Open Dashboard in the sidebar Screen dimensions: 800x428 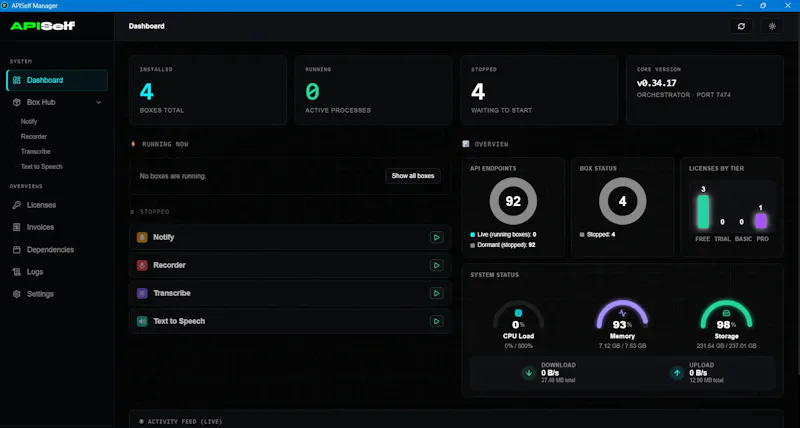click(57, 80)
